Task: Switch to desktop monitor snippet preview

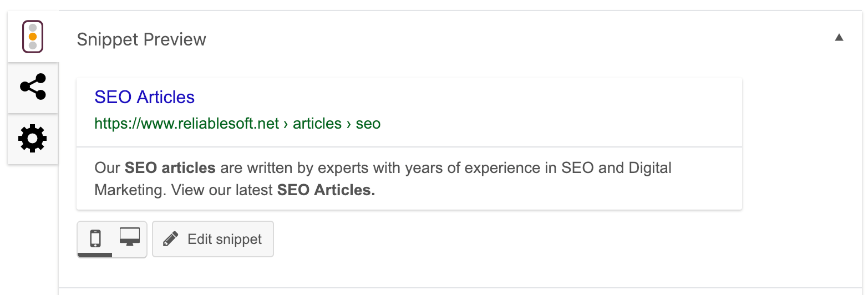Action: [x=130, y=237]
